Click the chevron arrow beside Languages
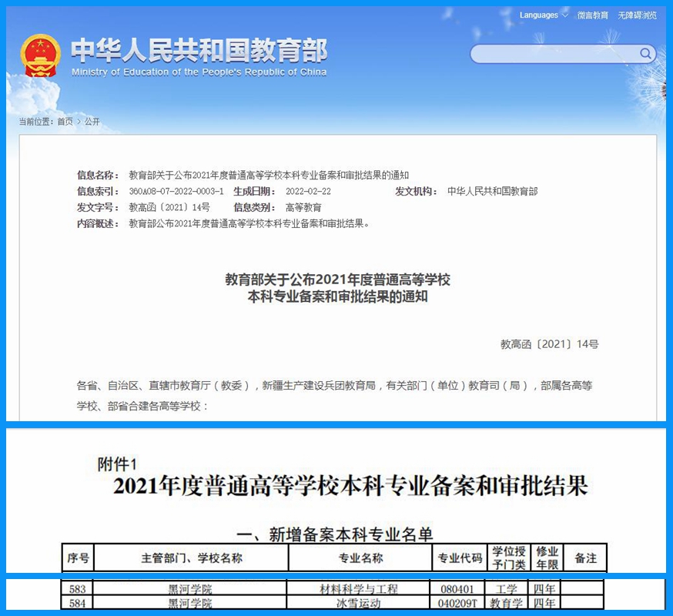 click(x=565, y=15)
